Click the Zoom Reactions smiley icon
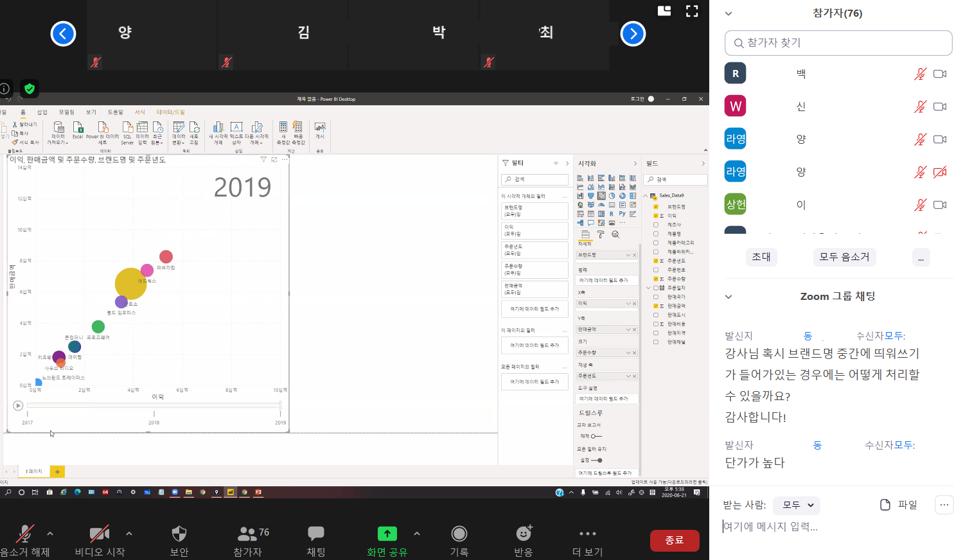954x560 pixels. pos(524,534)
